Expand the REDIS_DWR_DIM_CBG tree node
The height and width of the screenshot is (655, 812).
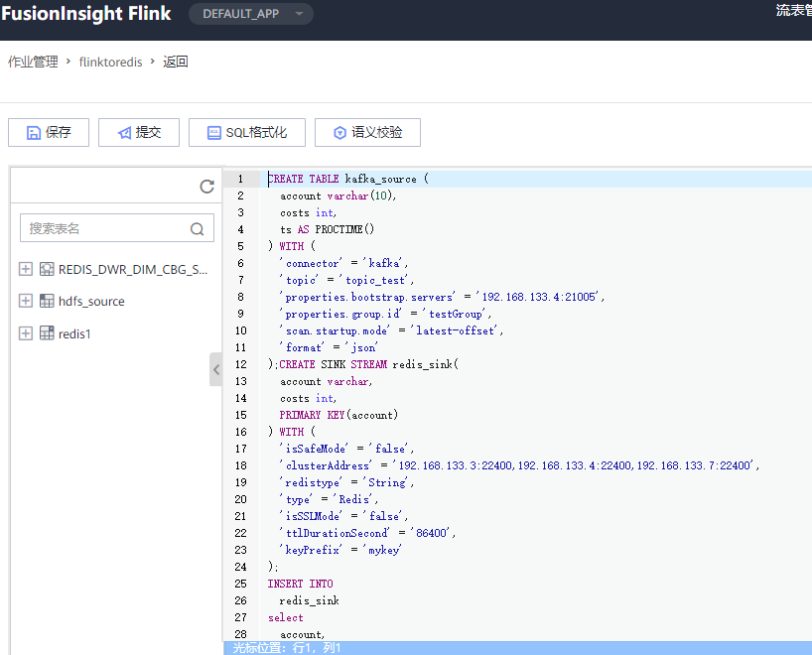point(26,269)
